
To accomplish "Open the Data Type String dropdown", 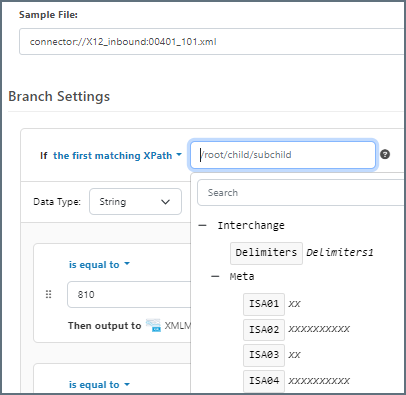I will [135, 202].
